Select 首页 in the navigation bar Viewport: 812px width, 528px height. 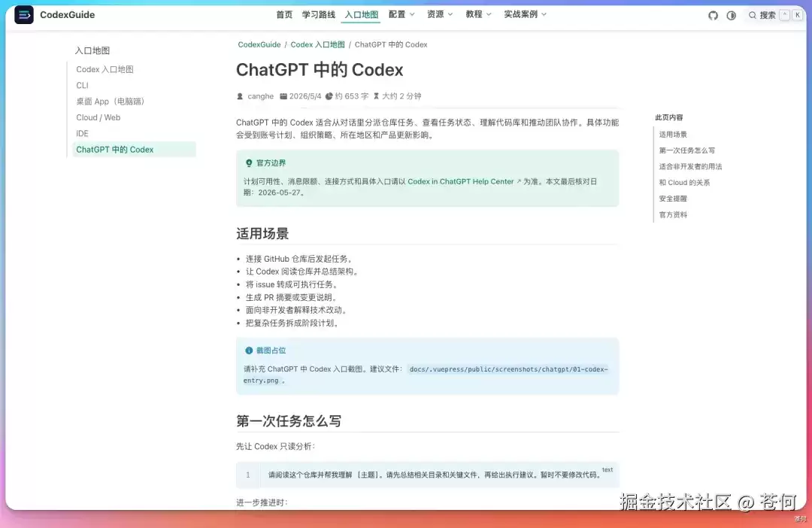point(284,14)
